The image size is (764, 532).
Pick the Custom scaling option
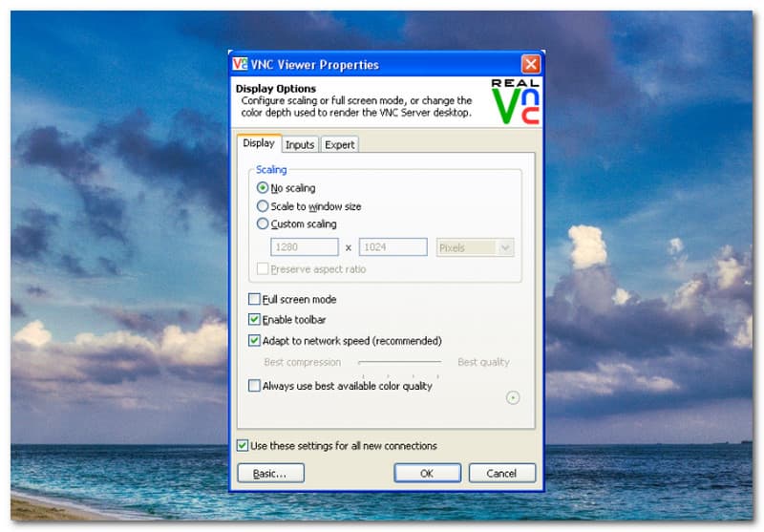coord(263,224)
